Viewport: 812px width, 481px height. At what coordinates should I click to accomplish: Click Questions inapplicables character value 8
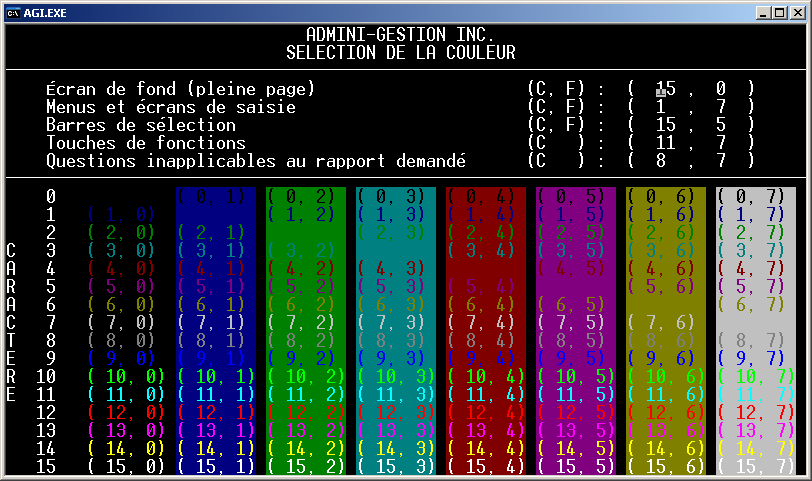pyautogui.click(x=661, y=161)
